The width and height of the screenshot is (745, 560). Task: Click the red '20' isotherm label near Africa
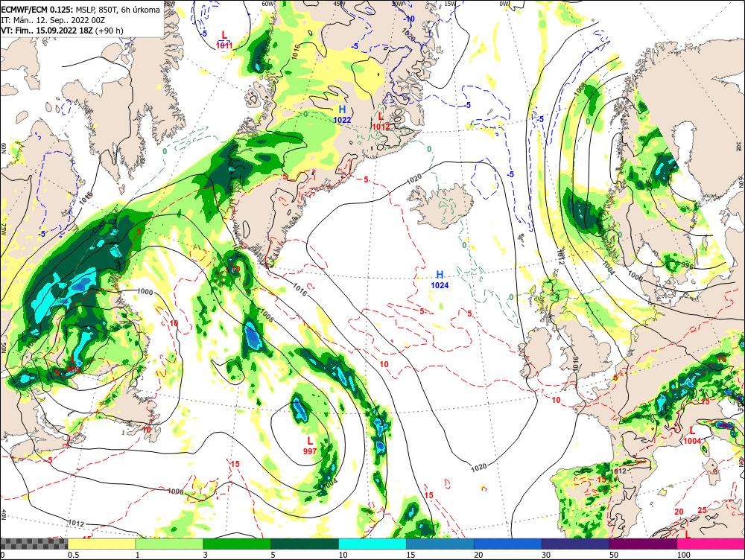point(679,512)
